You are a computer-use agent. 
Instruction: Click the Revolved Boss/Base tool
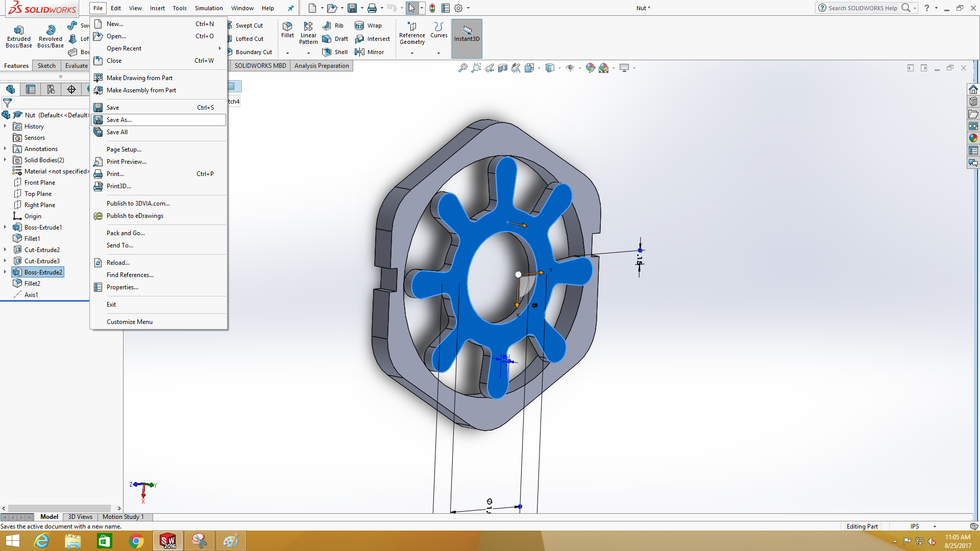click(x=51, y=36)
